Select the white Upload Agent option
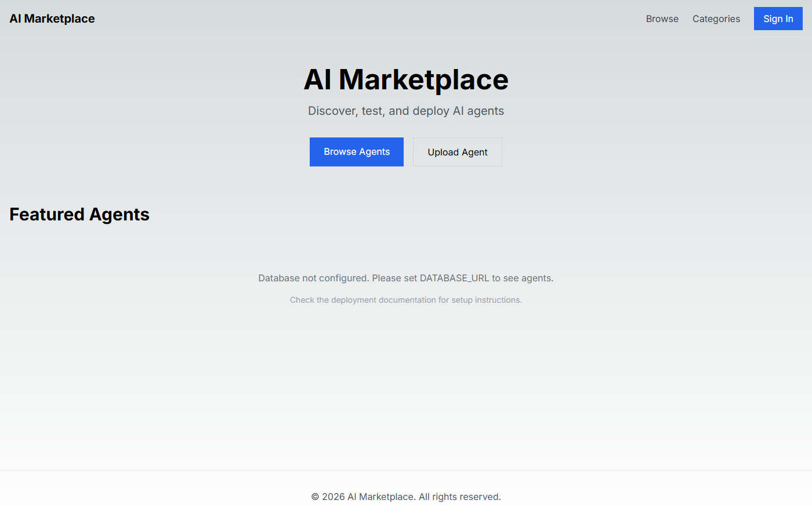 point(457,151)
